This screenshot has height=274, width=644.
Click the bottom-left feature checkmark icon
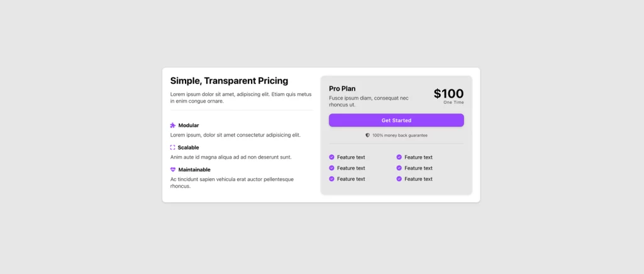click(x=331, y=179)
